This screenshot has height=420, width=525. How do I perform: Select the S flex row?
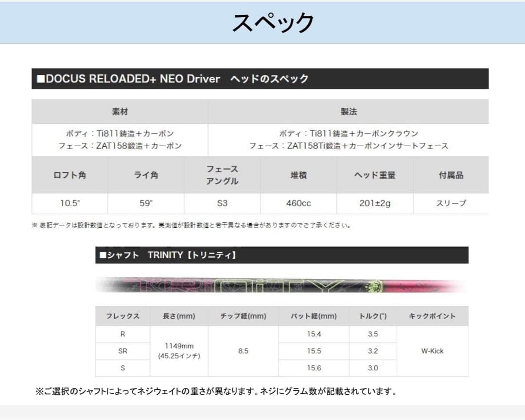tap(122, 368)
